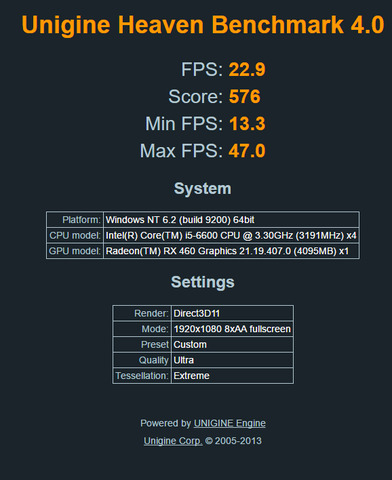
Task: Click the Windows NT 6.2 platform cell
Action: [x=231, y=220]
